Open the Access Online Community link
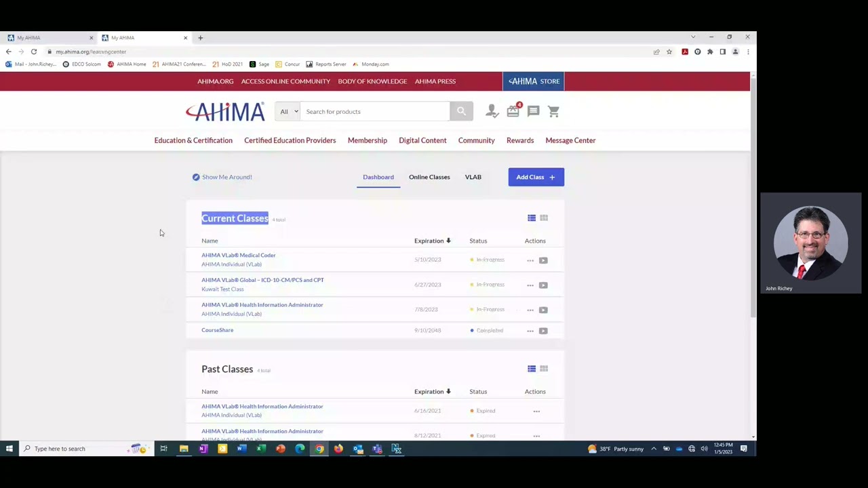 pos(285,81)
